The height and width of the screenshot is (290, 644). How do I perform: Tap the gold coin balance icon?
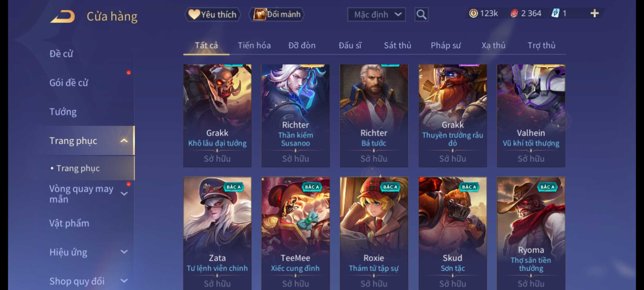473,13
